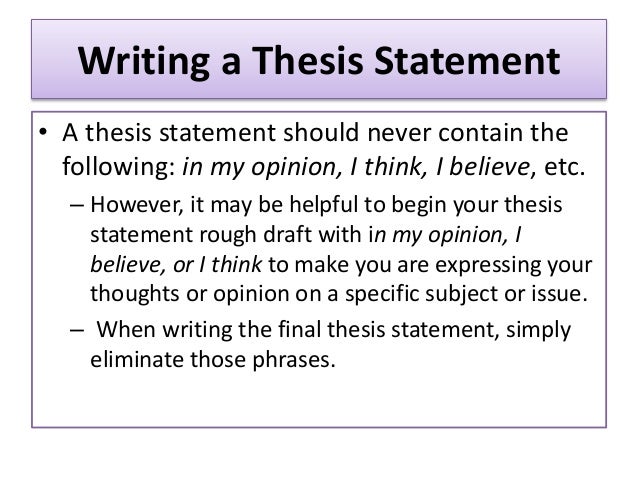Click the word 'etc.' ending the main bullet

564,166
